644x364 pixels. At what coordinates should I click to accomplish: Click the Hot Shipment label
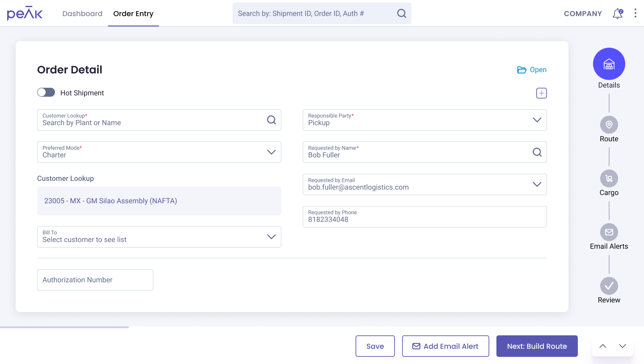(82, 93)
